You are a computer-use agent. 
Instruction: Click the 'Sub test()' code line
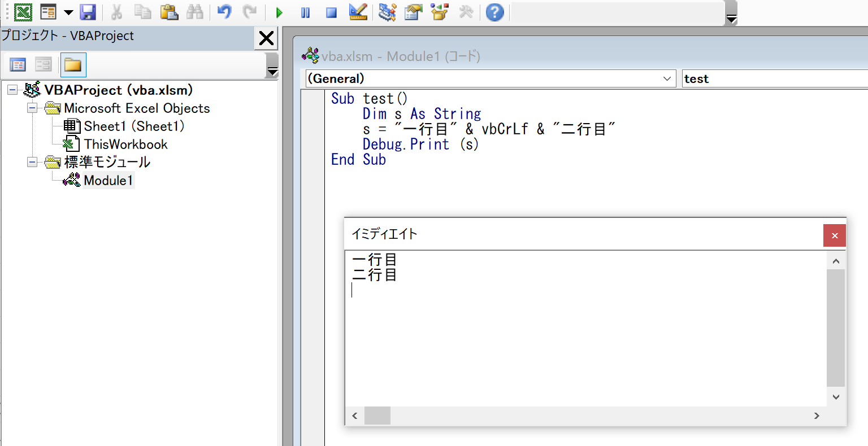tap(369, 98)
